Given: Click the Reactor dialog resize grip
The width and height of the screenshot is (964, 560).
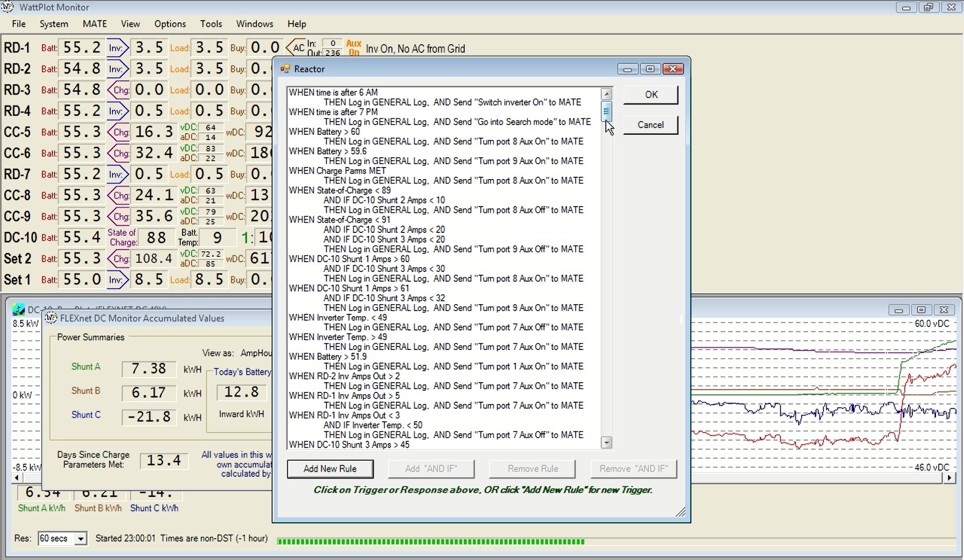Looking at the screenshot, I should tap(681, 512).
